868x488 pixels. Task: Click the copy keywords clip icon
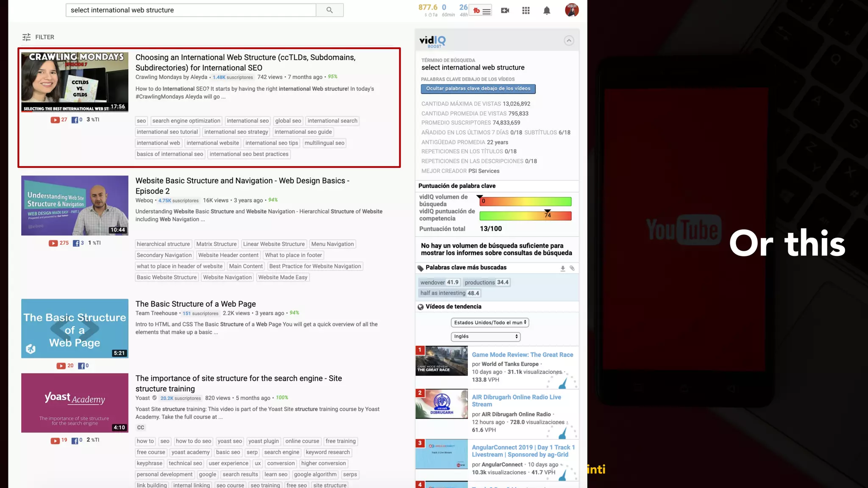pos(572,268)
